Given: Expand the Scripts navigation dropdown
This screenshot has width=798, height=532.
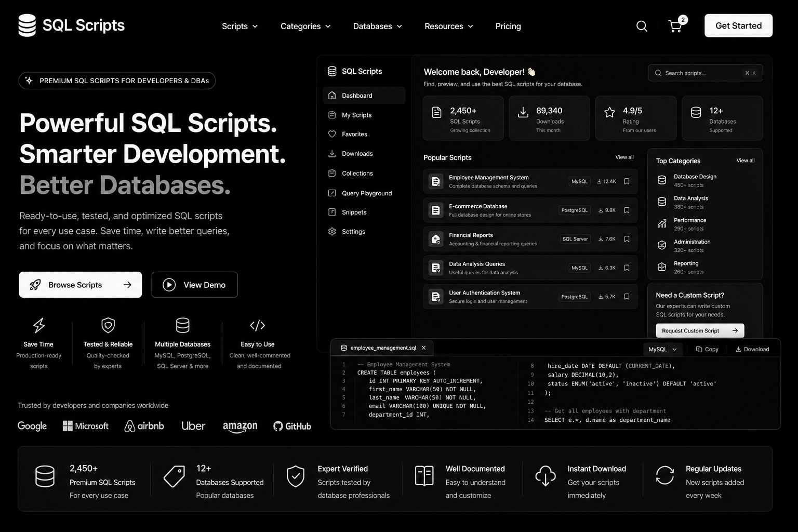Looking at the screenshot, I should (x=240, y=26).
